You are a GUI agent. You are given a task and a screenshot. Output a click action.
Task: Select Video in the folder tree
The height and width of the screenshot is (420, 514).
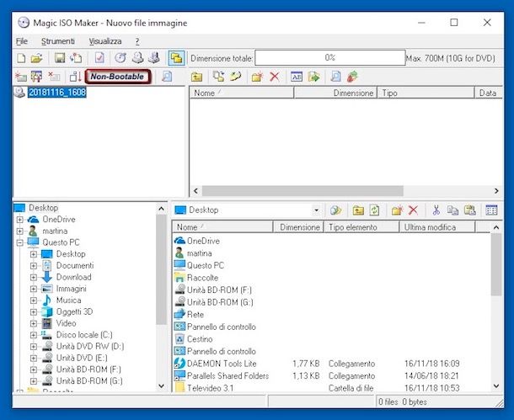click(x=67, y=323)
